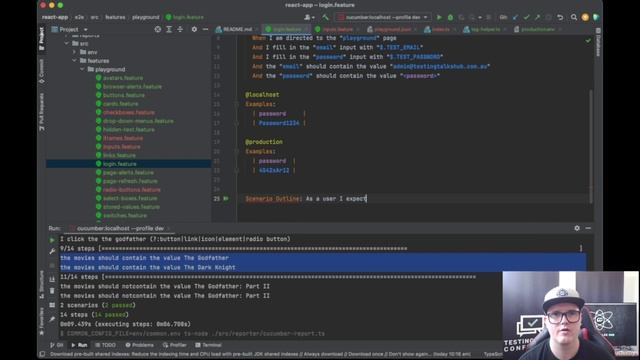Image resolution: width=640 pixels, height=360 pixels.
Task: Click features in breadcrumb path
Action: (115, 17)
